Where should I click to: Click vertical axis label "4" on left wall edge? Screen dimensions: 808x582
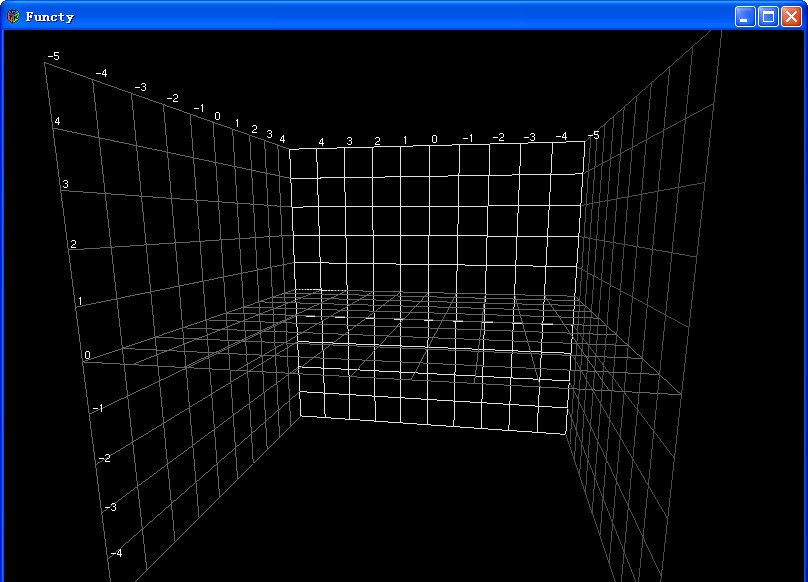point(57,121)
